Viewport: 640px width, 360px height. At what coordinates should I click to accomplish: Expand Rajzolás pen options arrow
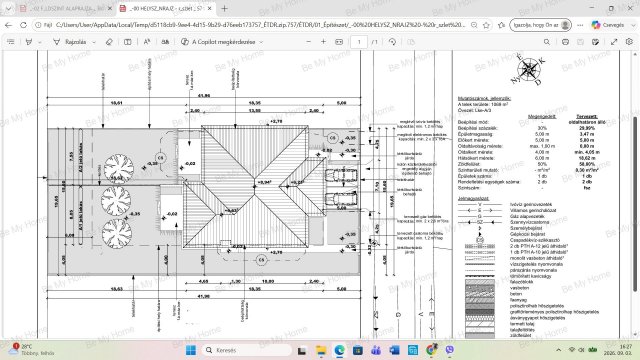pos(94,42)
